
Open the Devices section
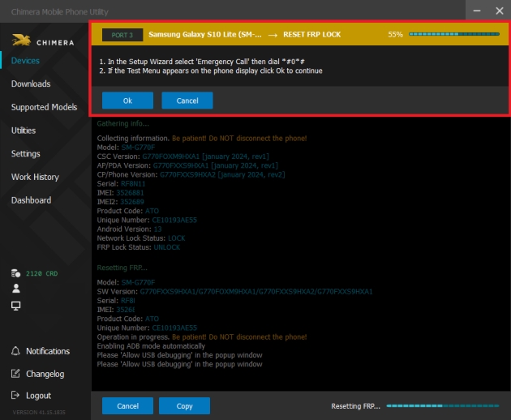pos(25,61)
